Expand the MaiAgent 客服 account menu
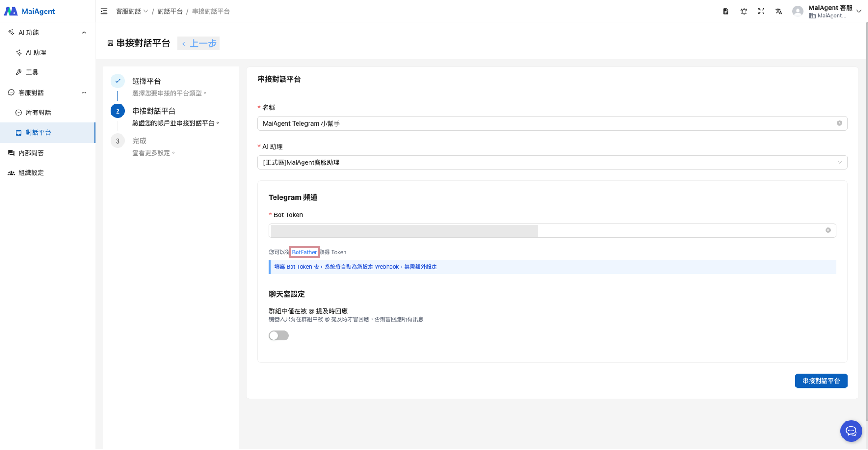Screen dimensions: 868x450 coord(858,12)
